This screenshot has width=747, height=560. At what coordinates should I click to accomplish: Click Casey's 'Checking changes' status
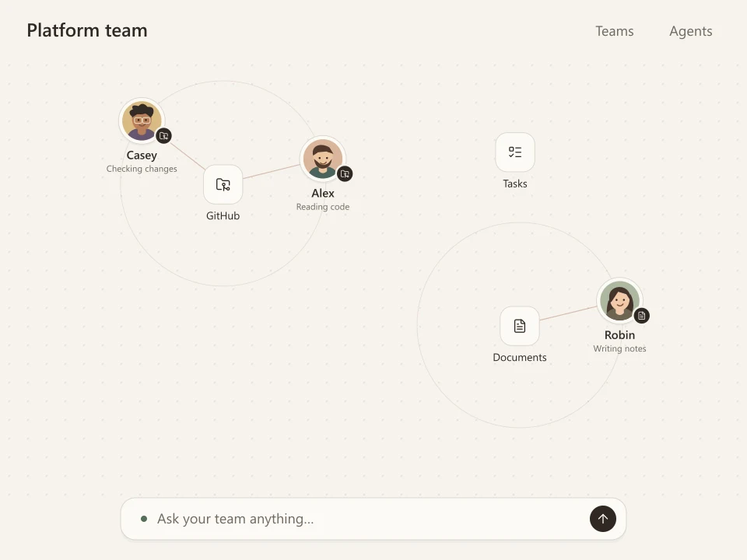tap(142, 169)
